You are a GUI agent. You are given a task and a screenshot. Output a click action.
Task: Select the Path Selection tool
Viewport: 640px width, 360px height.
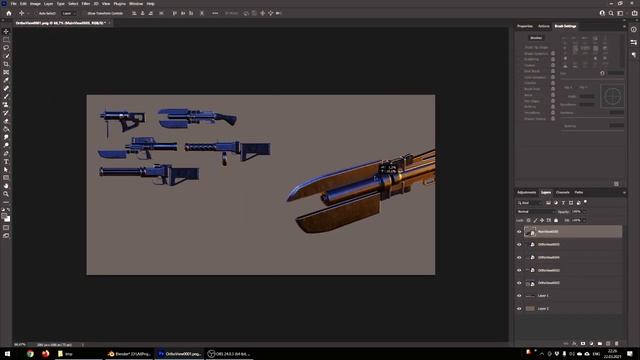(6, 170)
